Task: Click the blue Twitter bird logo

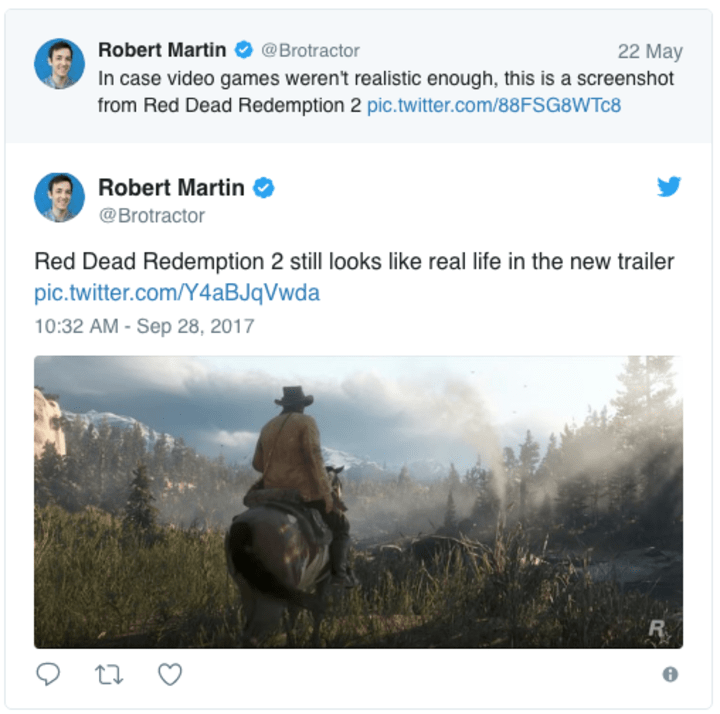Action: click(669, 186)
